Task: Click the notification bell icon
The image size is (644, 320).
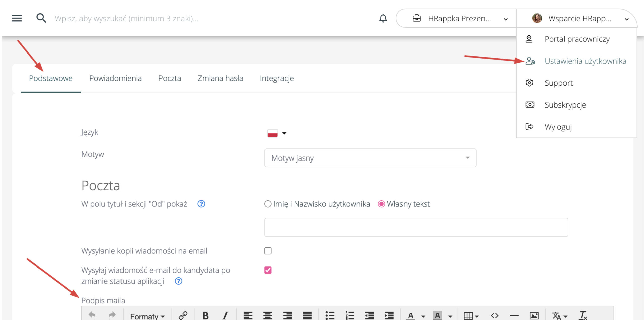Action: [x=383, y=18]
